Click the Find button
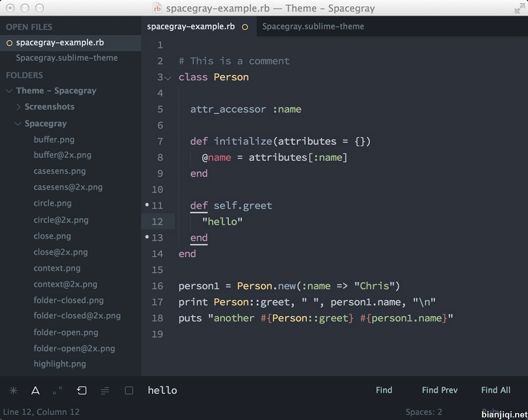Image resolution: width=528 pixels, height=420 pixels. 384,390
